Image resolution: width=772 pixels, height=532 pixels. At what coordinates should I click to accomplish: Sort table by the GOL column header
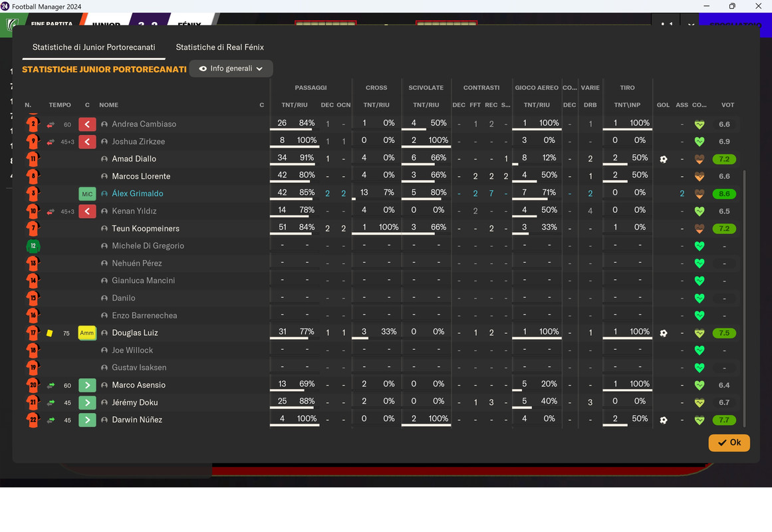pos(663,105)
